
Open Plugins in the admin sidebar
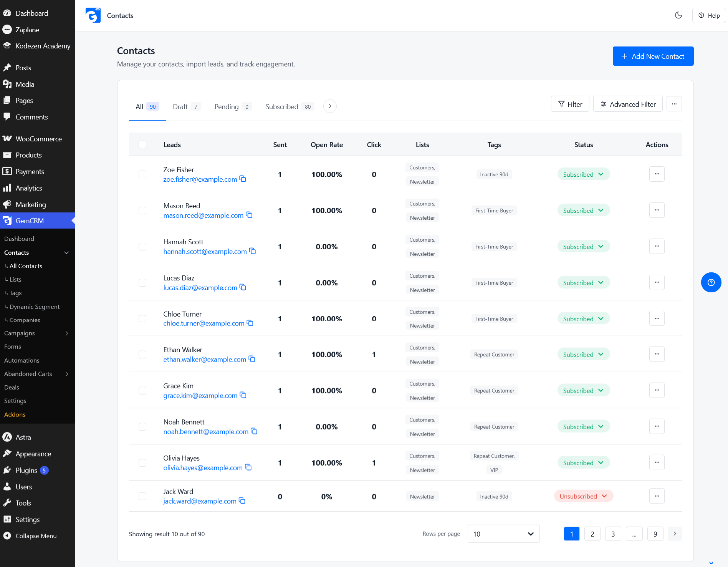click(38, 470)
